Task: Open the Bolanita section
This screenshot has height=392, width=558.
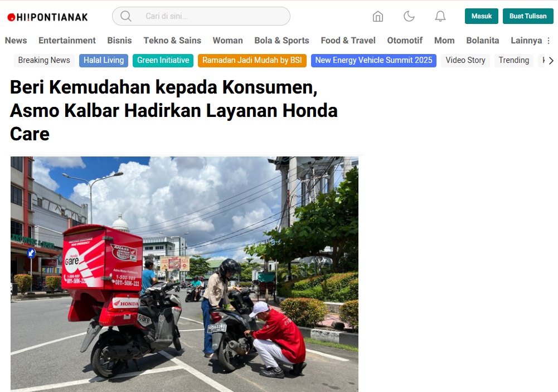Action: click(x=483, y=41)
